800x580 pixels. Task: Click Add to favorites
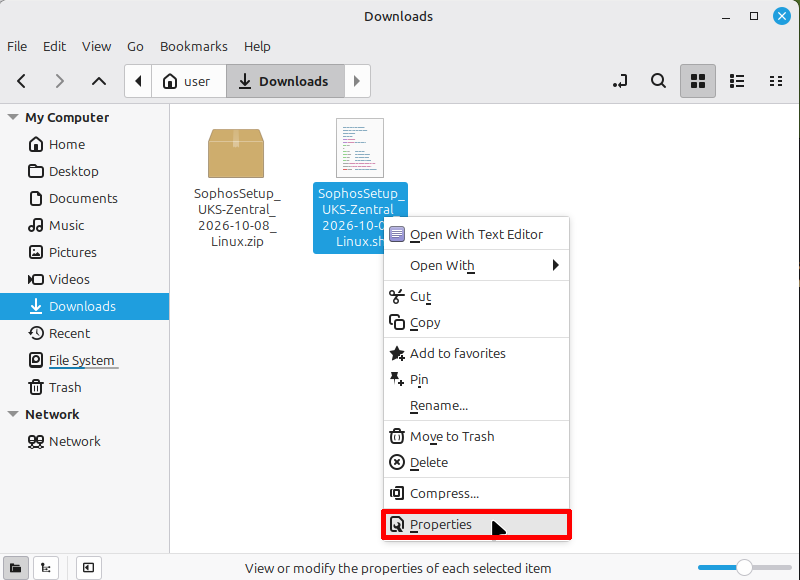(476, 354)
